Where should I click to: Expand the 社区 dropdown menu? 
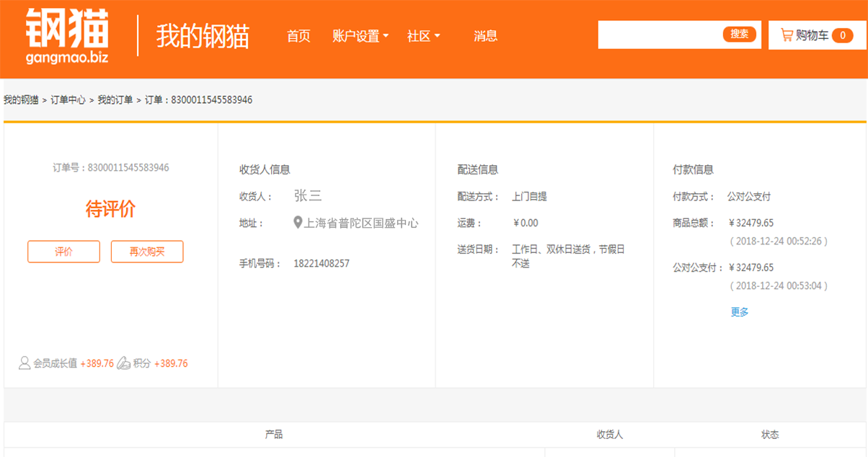[x=424, y=36]
